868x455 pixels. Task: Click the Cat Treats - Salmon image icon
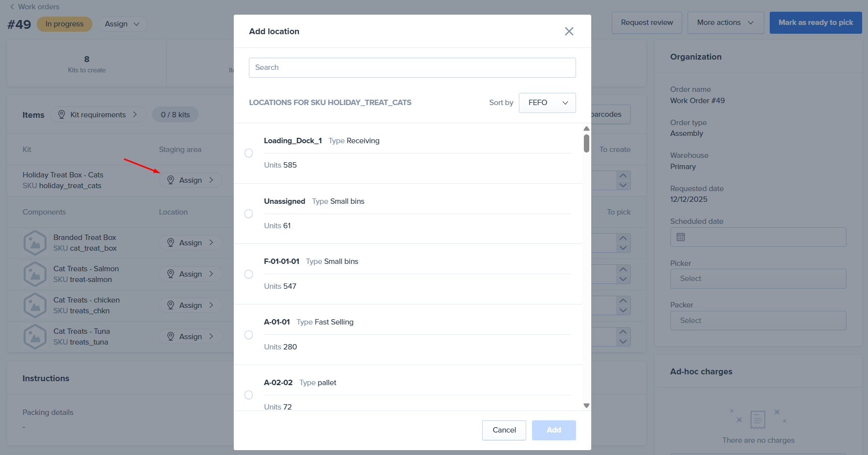tap(35, 274)
